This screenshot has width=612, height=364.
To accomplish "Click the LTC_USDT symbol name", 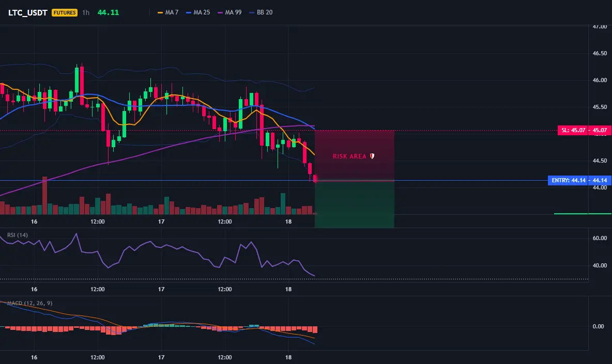I will point(28,12).
